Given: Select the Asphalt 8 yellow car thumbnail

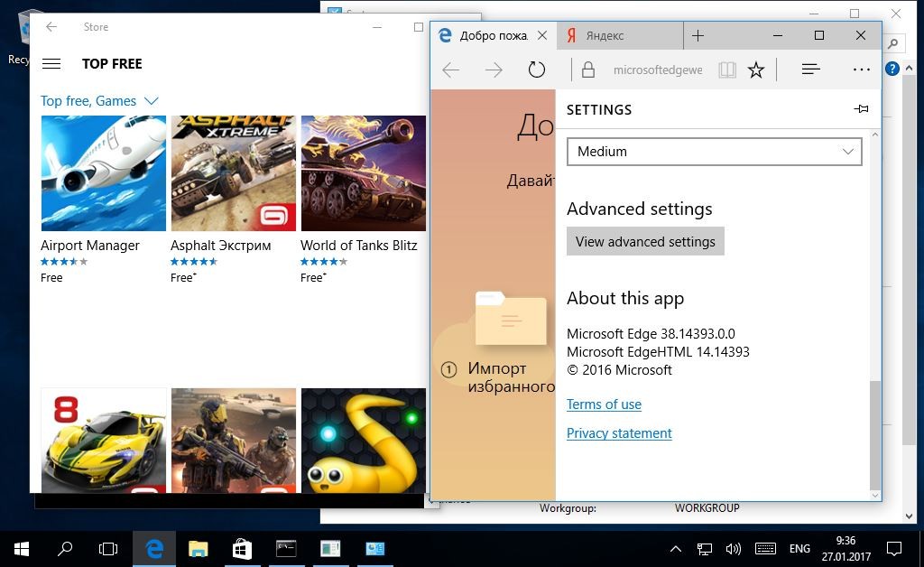Looking at the screenshot, I should (104, 441).
